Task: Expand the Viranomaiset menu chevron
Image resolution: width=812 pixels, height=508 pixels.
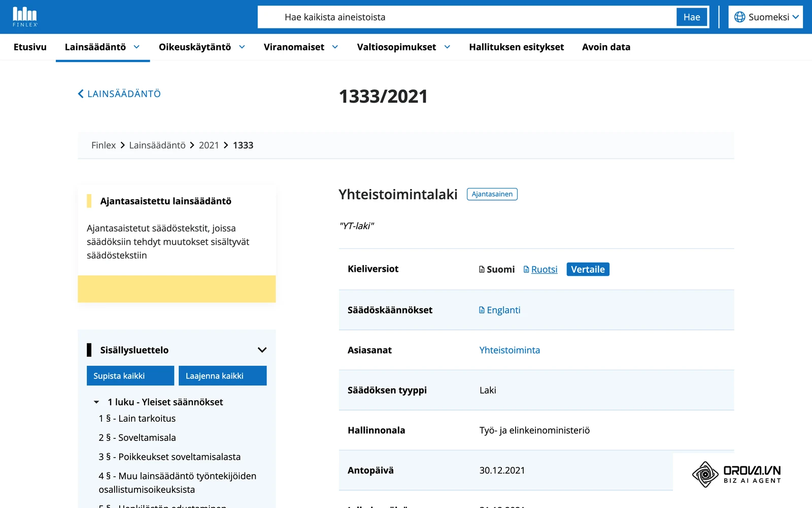Action: (x=335, y=47)
